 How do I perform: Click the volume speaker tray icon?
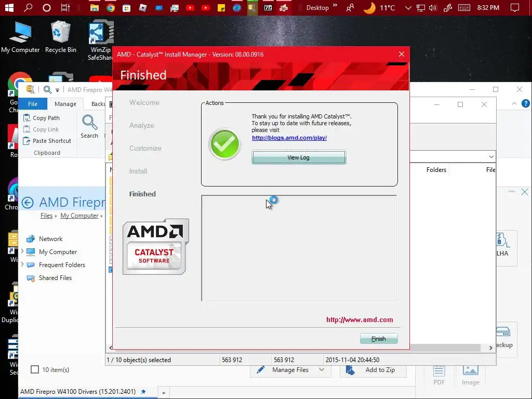[433, 7]
